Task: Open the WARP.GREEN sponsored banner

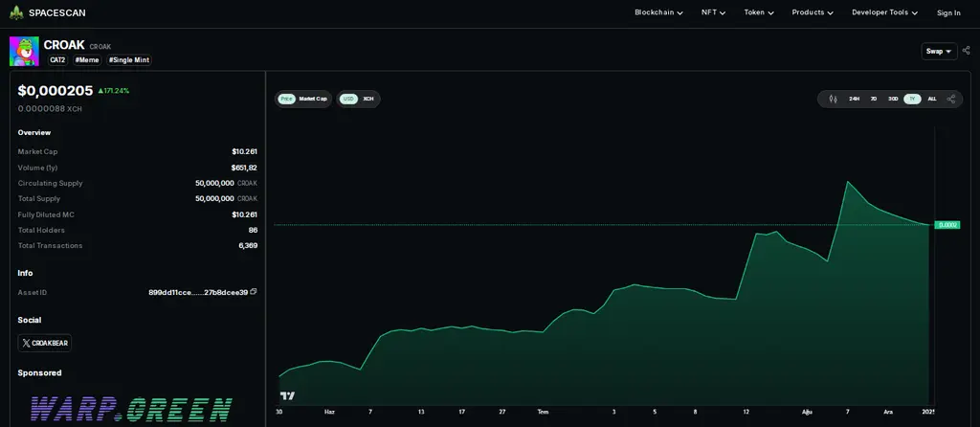Action: tap(132, 409)
